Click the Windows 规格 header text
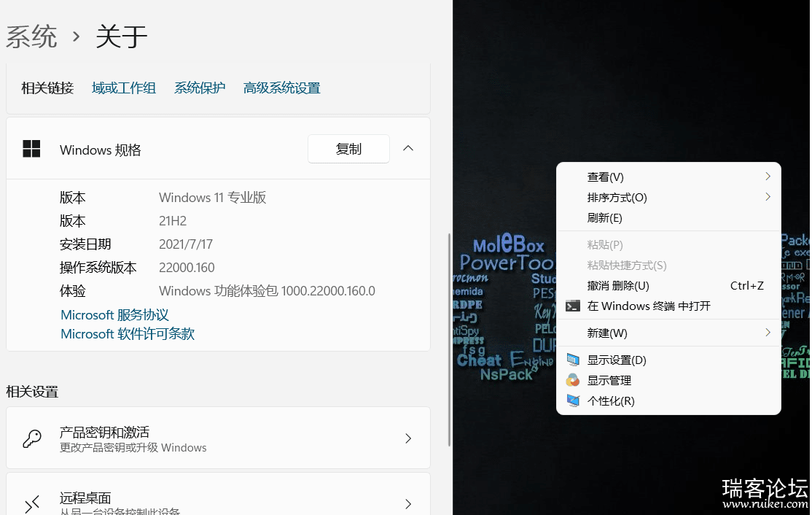The height and width of the screenshot is (515, 812). 100,150
